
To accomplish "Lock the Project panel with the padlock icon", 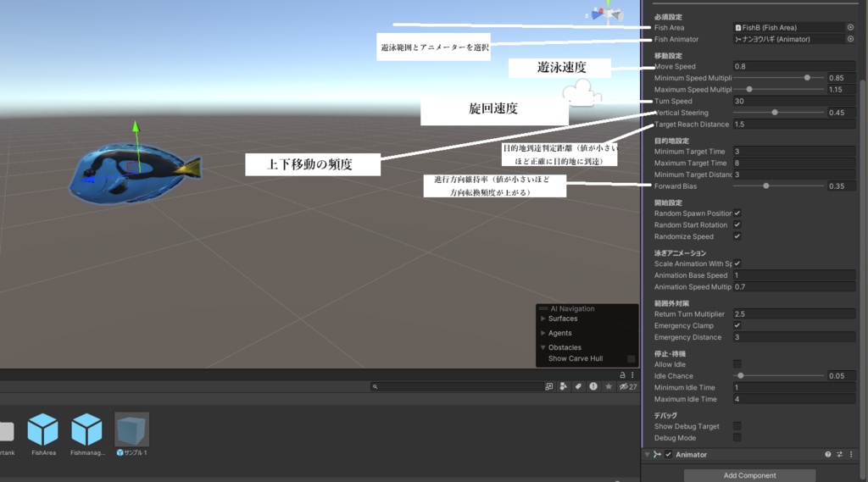I will pos(622,374).
